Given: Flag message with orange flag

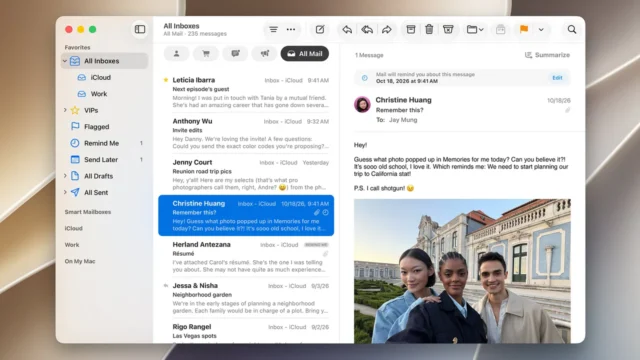Looking at the screenshot, I should 524,29.
